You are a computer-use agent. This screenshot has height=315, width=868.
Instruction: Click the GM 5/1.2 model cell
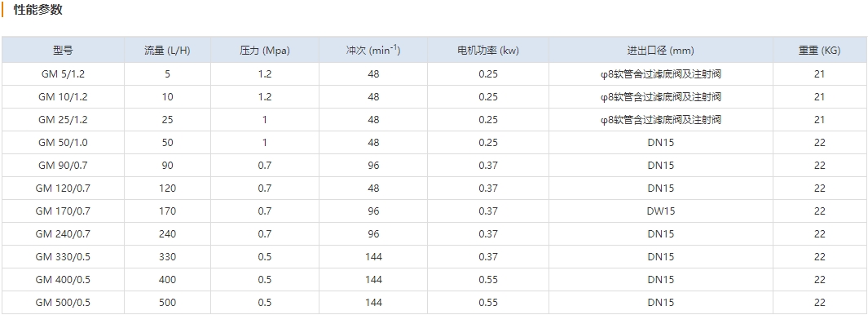coord(63,73)
